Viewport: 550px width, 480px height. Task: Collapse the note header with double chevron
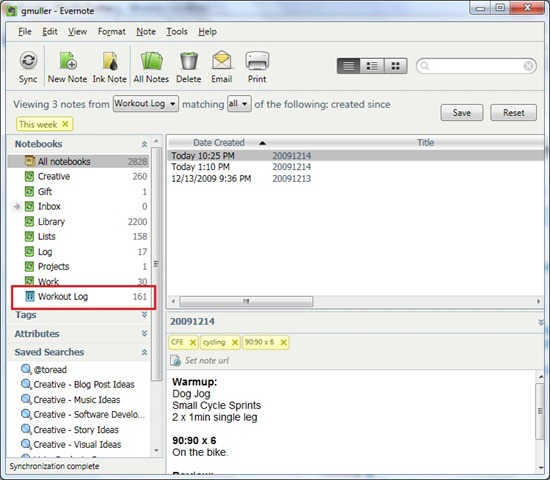pos(541,322)
